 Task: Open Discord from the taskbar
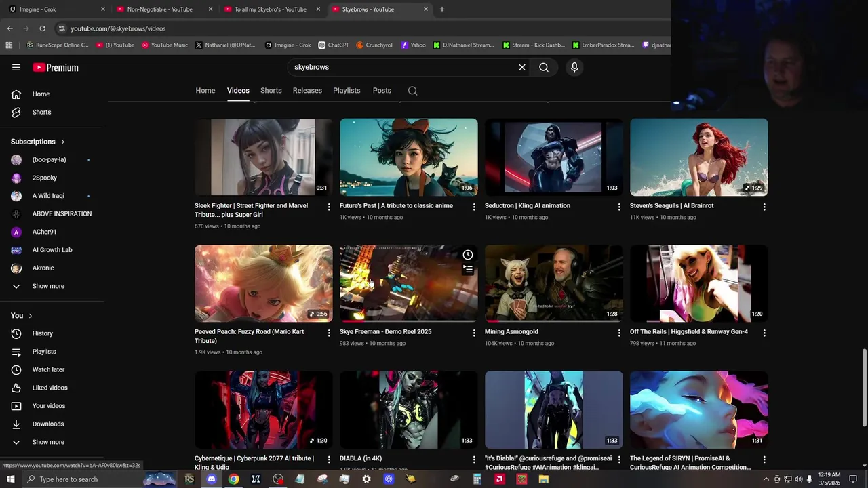coord(212,479)
